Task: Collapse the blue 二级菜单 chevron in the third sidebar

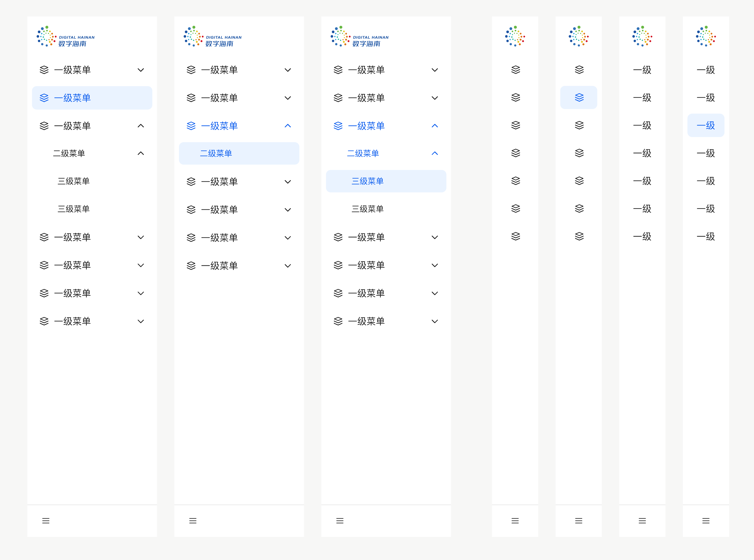Action: point(435,153)
